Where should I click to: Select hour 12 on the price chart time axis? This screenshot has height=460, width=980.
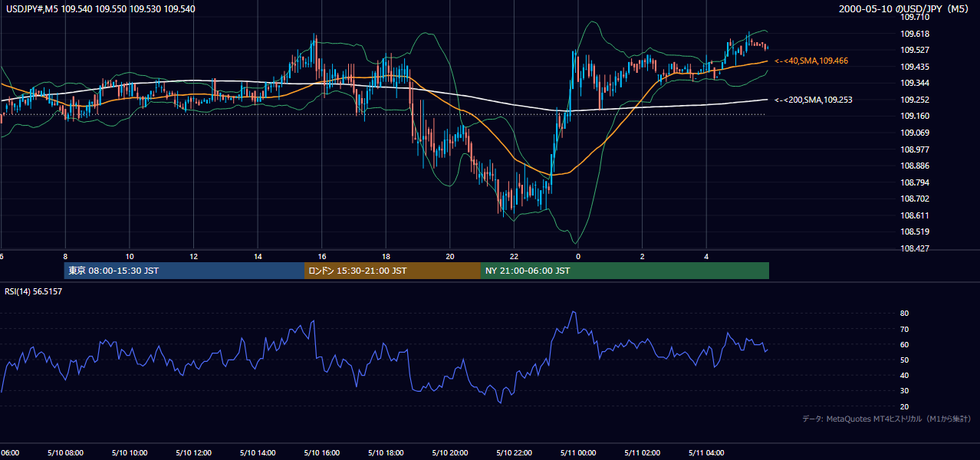(194, 256)
